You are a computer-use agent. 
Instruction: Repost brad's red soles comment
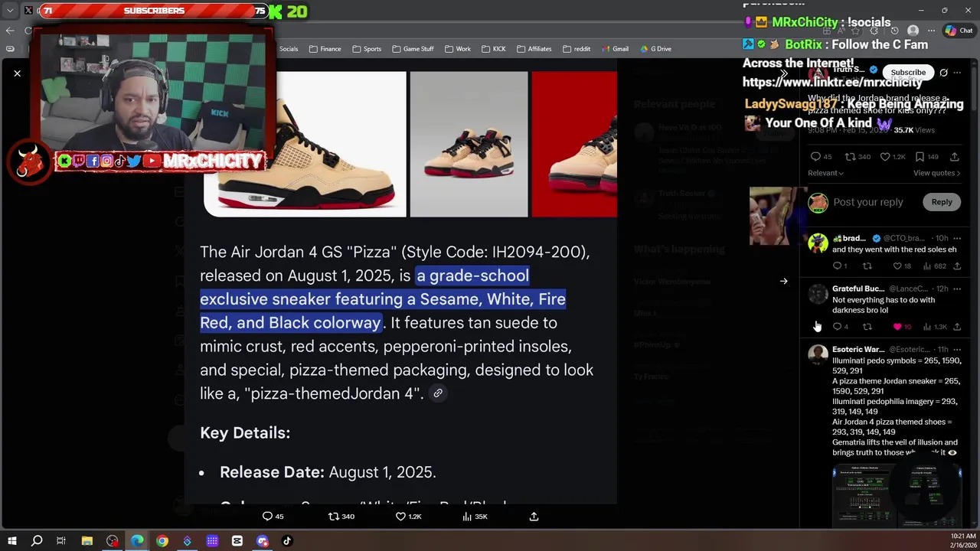coord(867,266)
